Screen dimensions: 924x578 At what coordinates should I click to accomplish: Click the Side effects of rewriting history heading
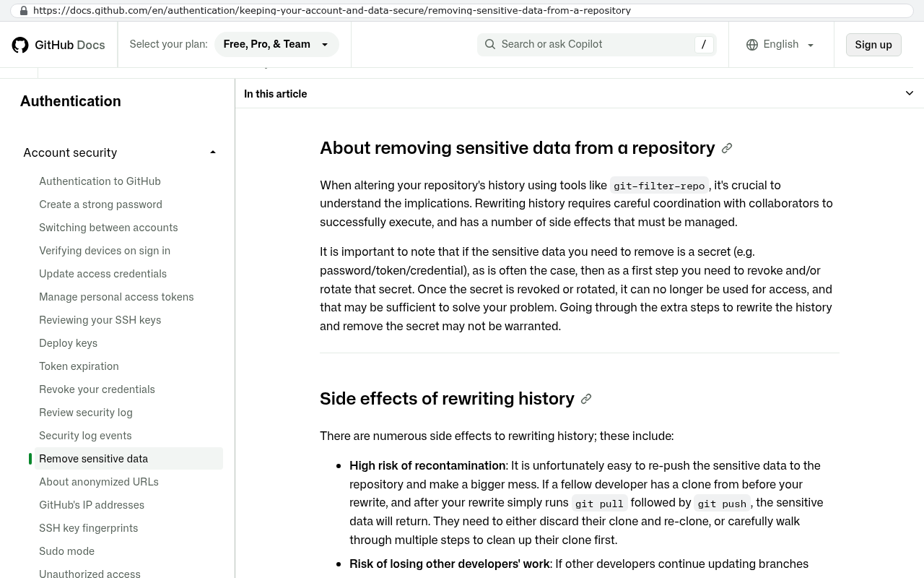point(447,399)
